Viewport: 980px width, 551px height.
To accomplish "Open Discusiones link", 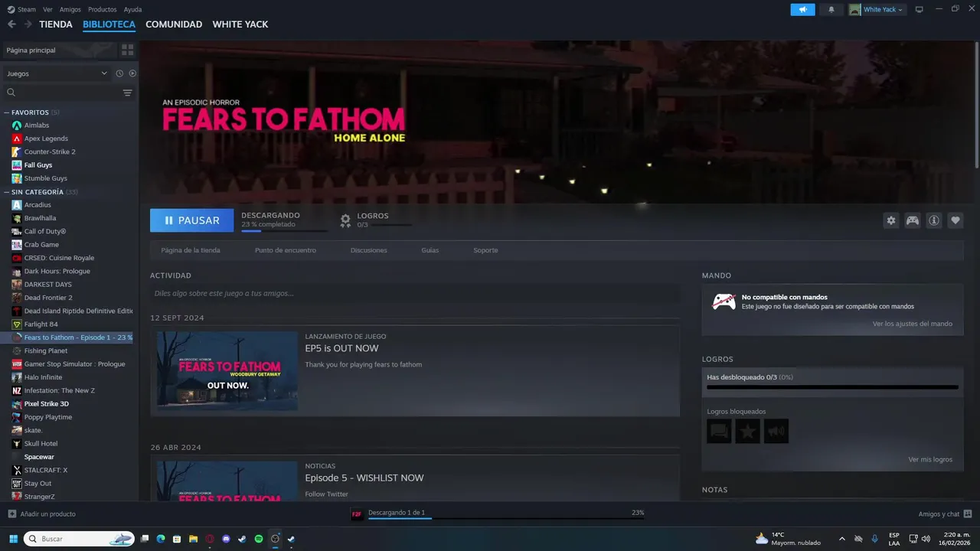I will pos(369,250).
